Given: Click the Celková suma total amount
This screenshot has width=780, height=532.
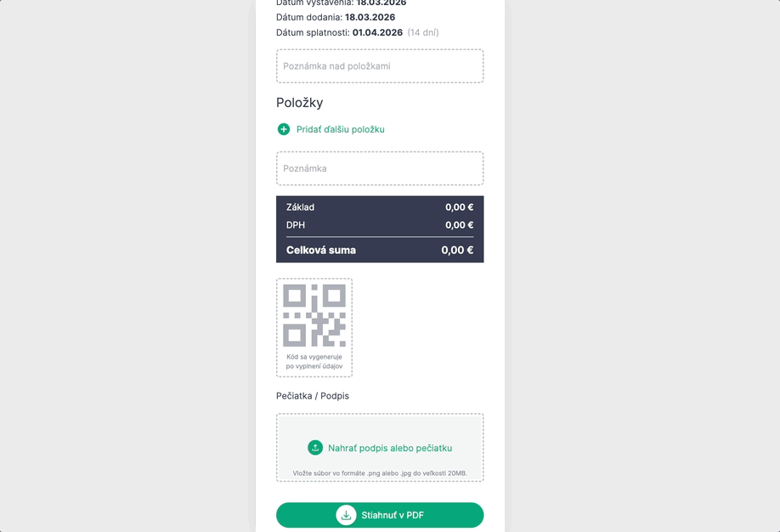Looking at the screenshot, I should pyautogui.click(x=457, y=250).
